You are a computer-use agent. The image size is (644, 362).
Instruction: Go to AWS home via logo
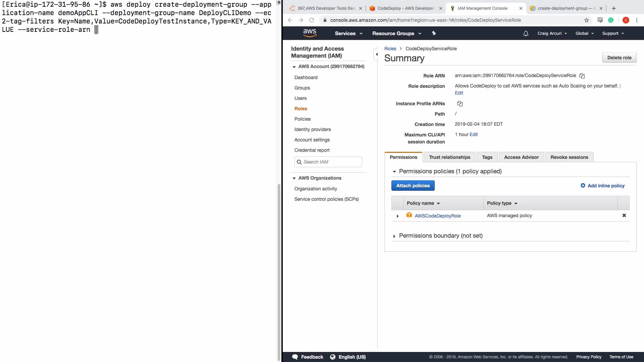tap(309, 33)
